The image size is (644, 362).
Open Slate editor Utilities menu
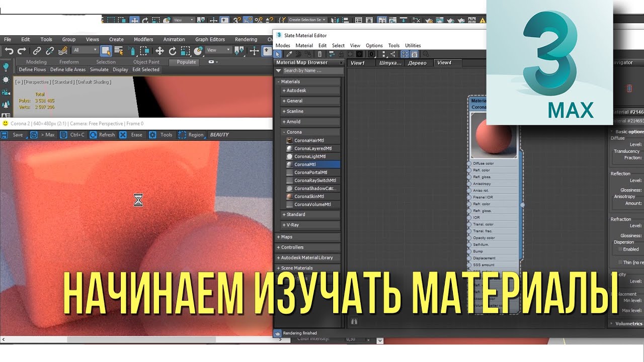(413, 45)
